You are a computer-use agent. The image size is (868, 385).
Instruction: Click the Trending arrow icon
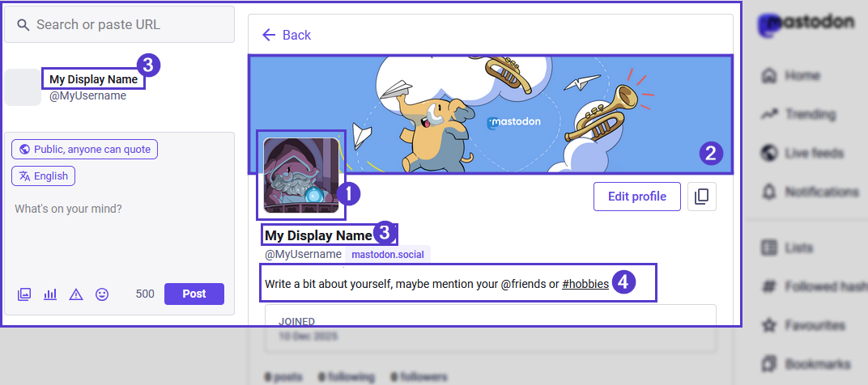point(768,114)
